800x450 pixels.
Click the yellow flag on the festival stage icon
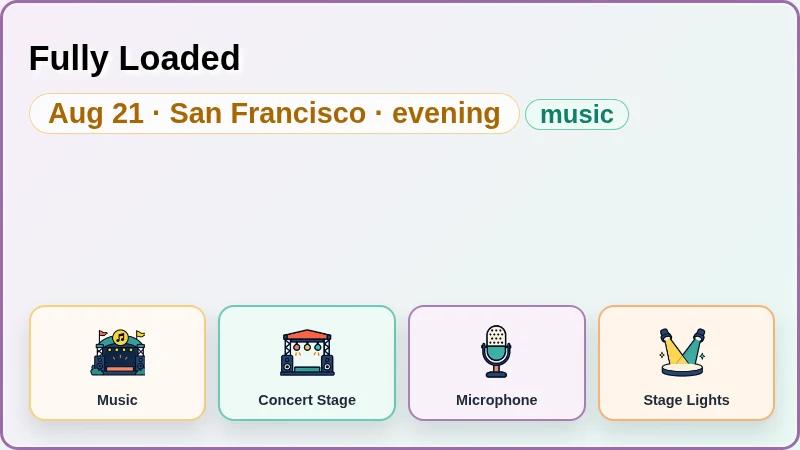coord(140,335)
